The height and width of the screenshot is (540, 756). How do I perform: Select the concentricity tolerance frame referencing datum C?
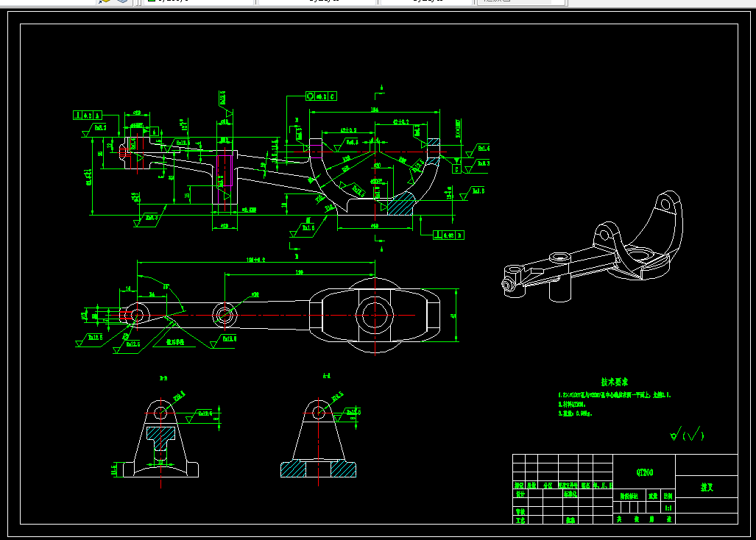tap(321, 96)
